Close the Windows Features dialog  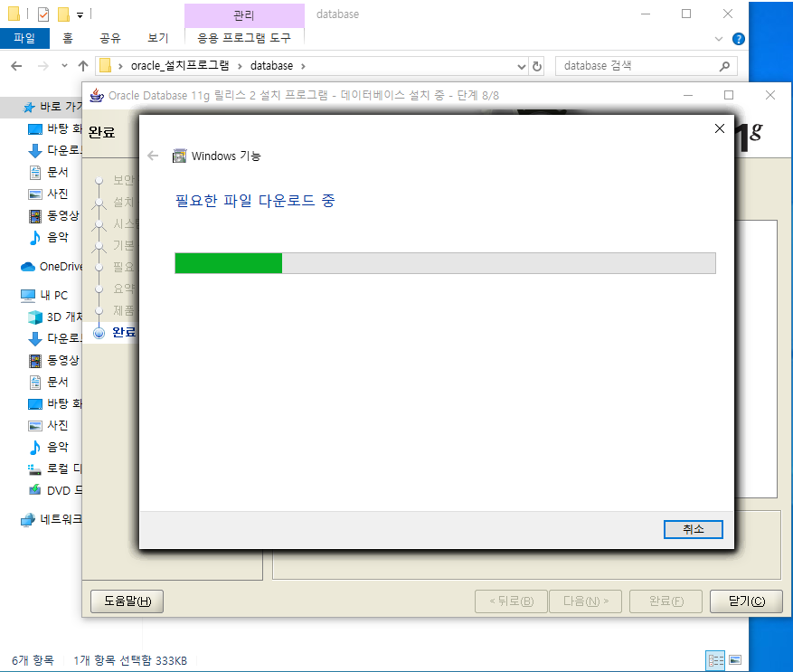(x=719, y=128)
